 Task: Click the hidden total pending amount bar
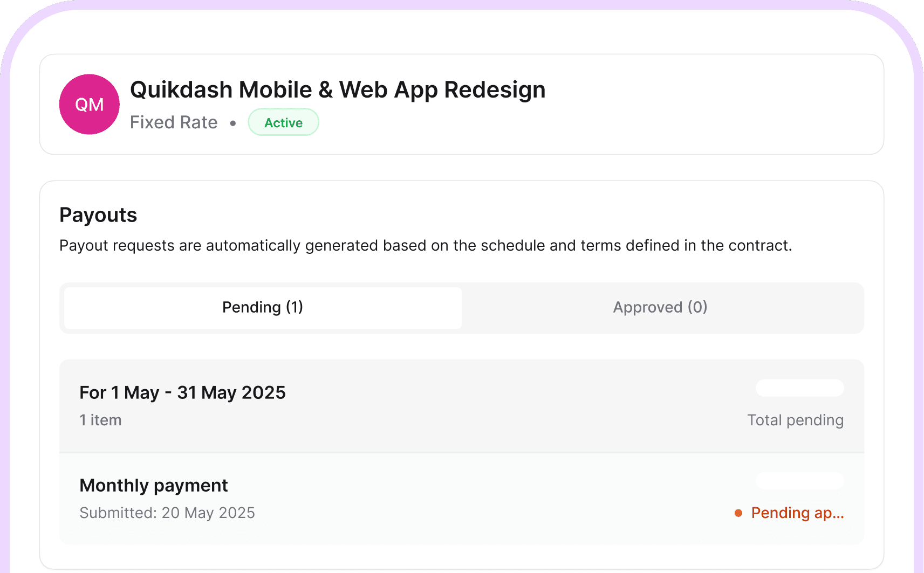tap(800, 388)
